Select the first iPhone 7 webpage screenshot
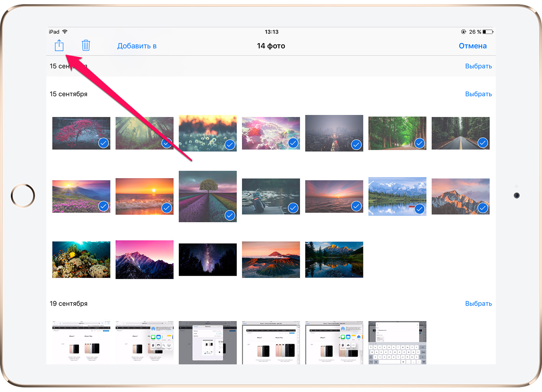Viewport: 542px width, 392px height. (81, 343)
